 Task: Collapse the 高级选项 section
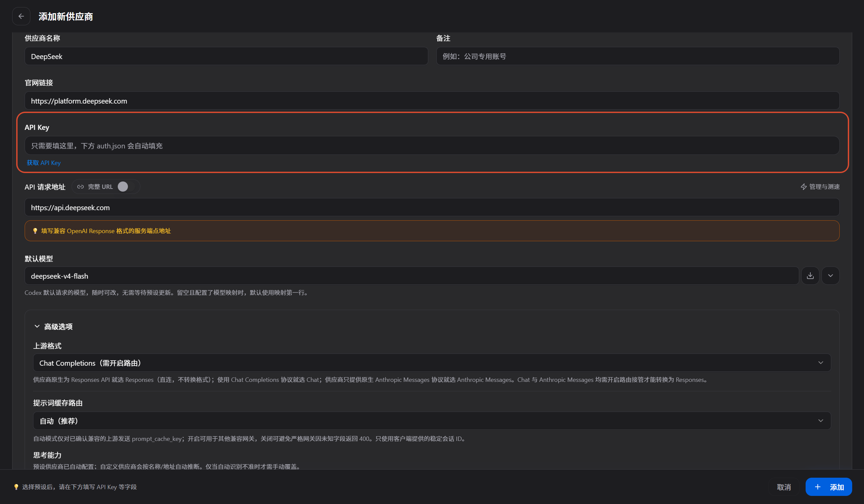(53, 327)
